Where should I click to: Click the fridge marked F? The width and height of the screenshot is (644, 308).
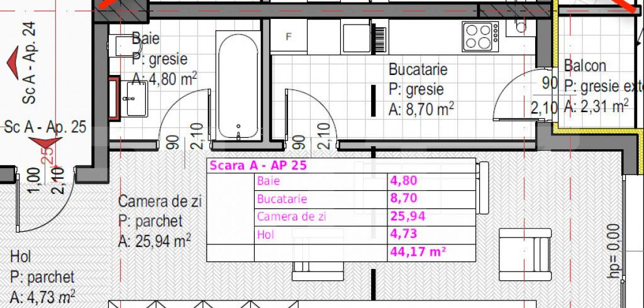coord(289,37)
